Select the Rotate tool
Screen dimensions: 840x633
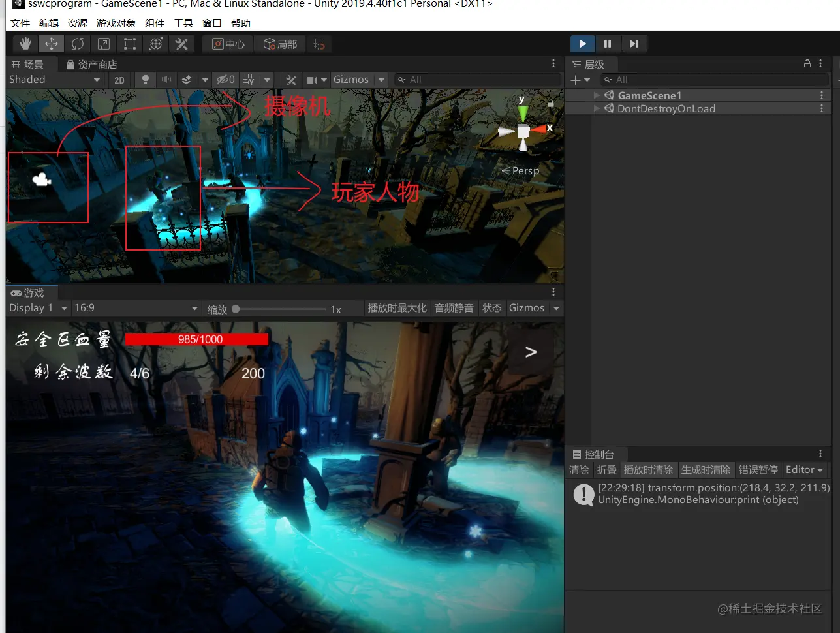[78, 44]
